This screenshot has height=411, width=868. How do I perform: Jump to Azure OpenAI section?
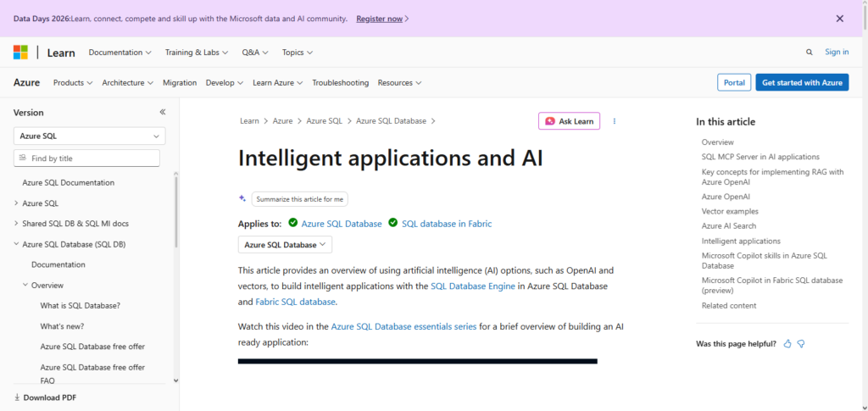point(726,197)
